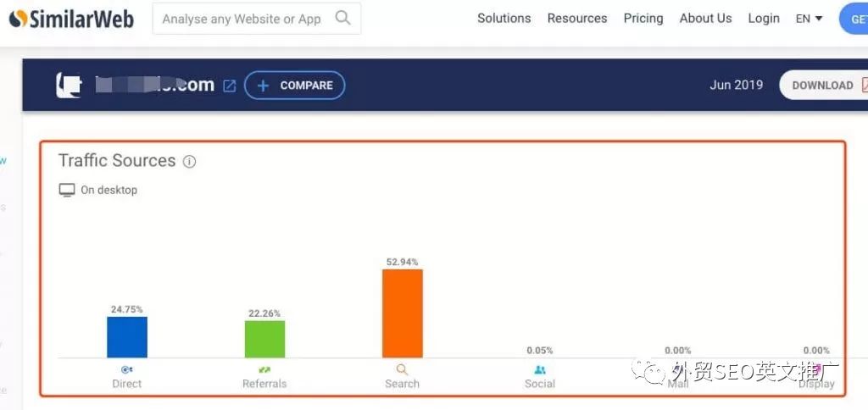
Task: Open the About Us link
Action: click(705, 19)
